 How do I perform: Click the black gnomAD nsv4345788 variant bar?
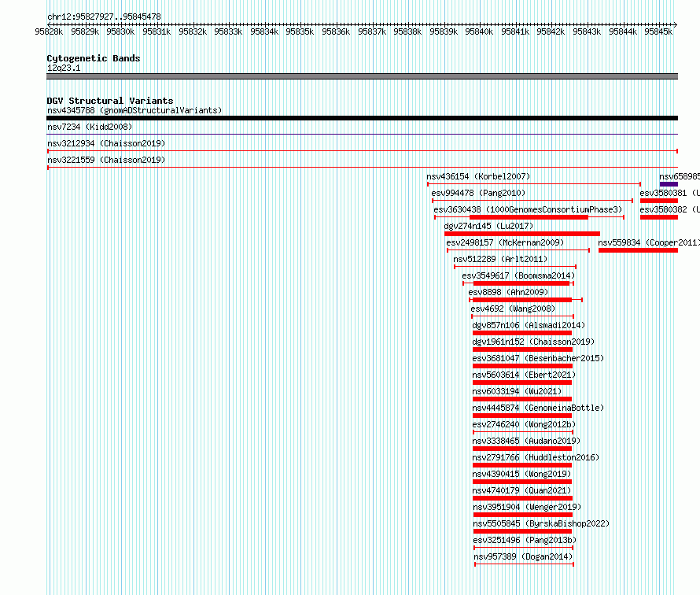coord(362,118)
